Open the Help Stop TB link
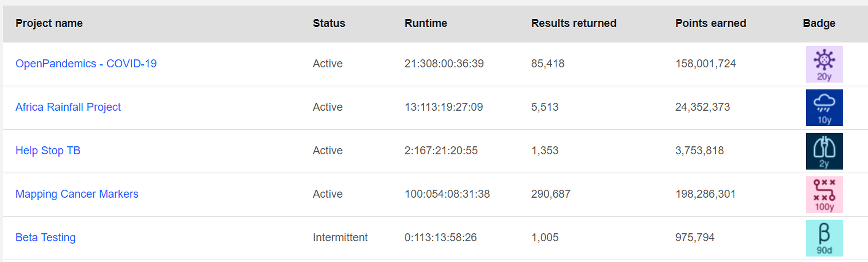Screen dimensions: 868x262 pos(48,150)
